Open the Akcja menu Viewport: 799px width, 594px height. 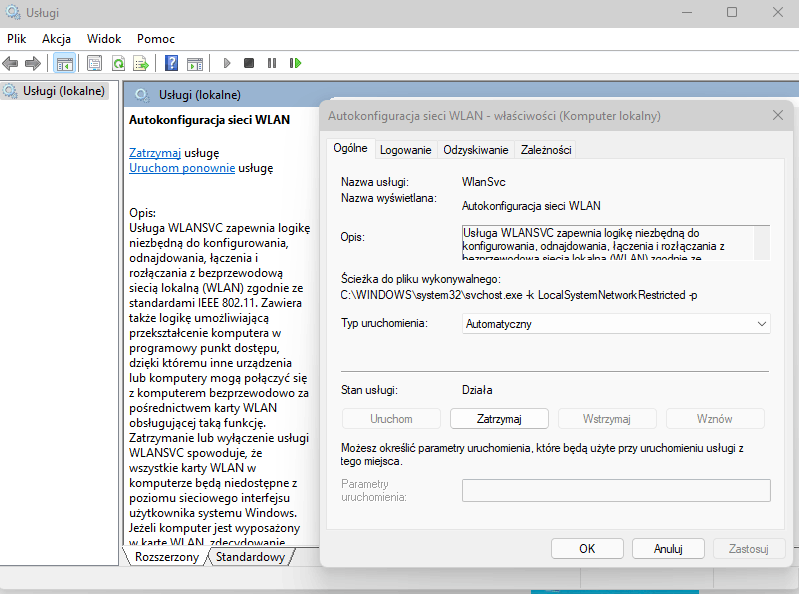(x=56, y=39)
